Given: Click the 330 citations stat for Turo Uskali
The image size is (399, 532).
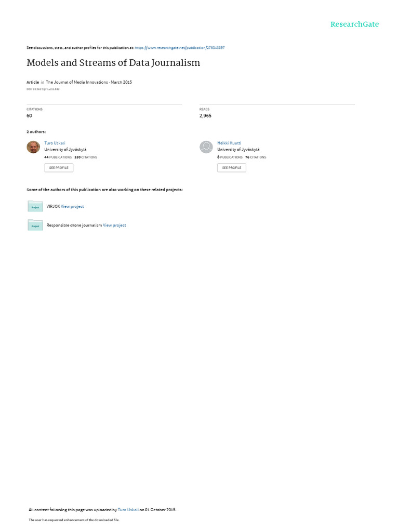Looking at the screenshot, I should click(86, 157).
